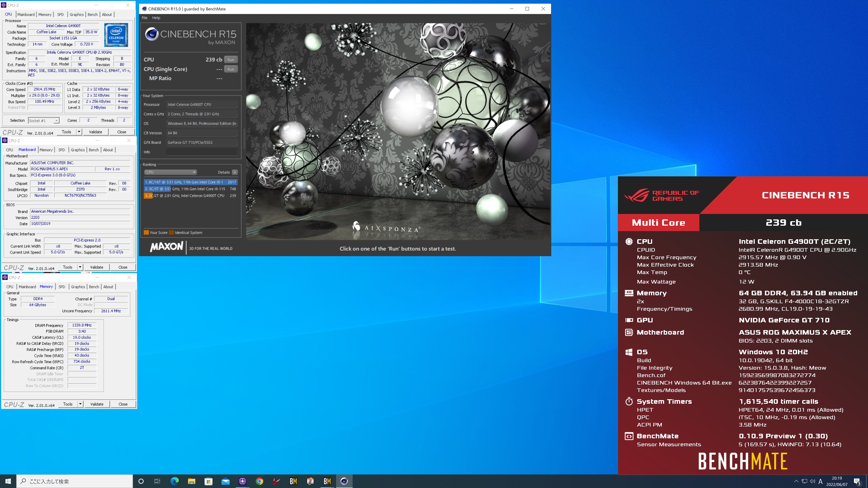
Task: Switch to Cinebench via its taskbar icon
Action: coord(344,481)
